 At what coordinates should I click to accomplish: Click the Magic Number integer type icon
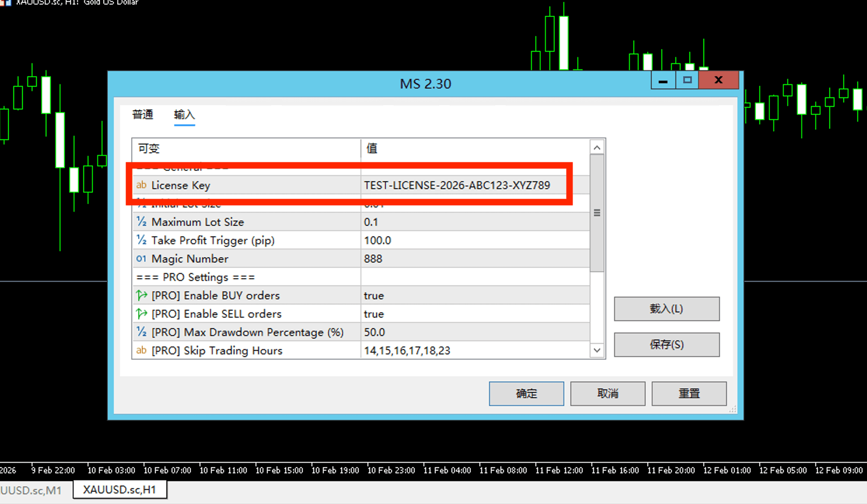pyautogui.click(x=141, y=259)
